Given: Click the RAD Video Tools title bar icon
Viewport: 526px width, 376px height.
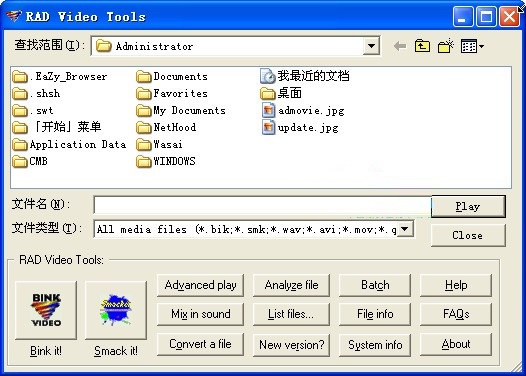Looking at the screenshot, I should point(14,16).
